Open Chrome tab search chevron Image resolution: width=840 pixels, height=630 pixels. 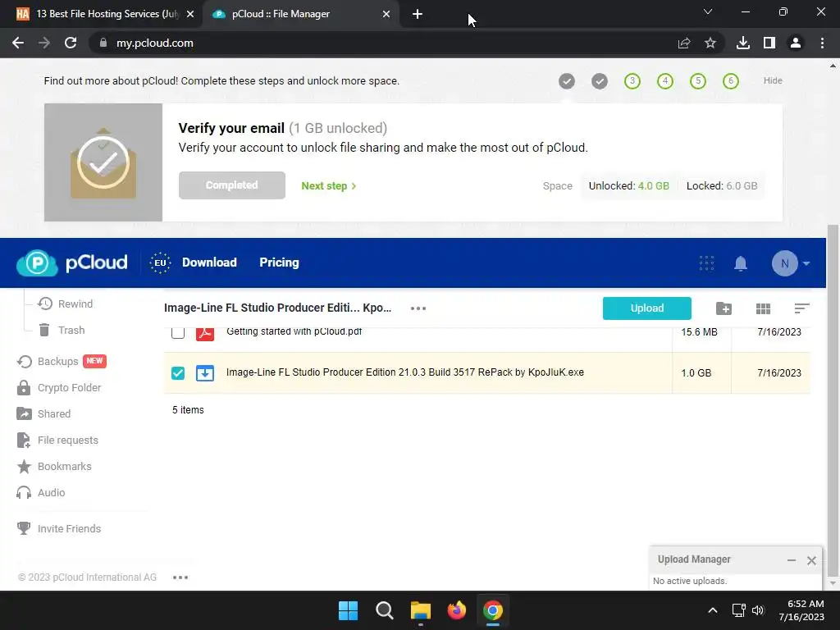coord(708,11)
